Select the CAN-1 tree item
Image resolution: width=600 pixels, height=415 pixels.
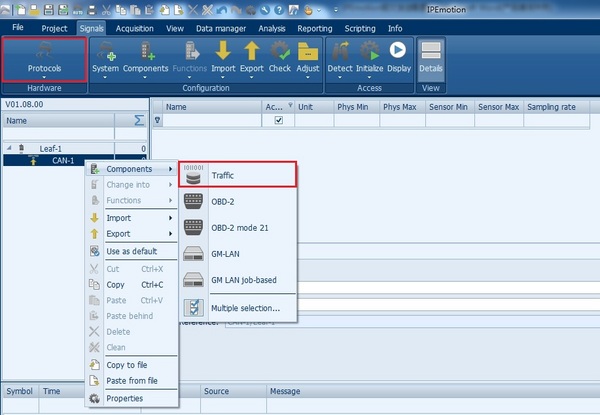63,160
